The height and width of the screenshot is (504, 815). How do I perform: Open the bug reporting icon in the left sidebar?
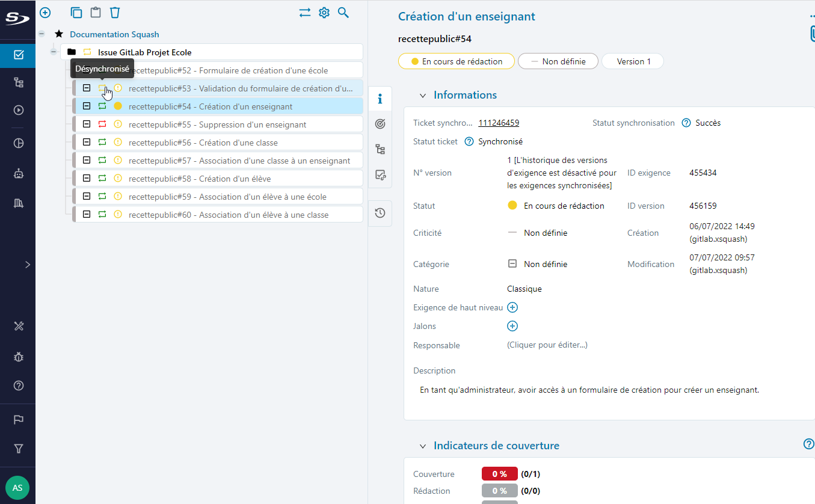click(17, 356)
